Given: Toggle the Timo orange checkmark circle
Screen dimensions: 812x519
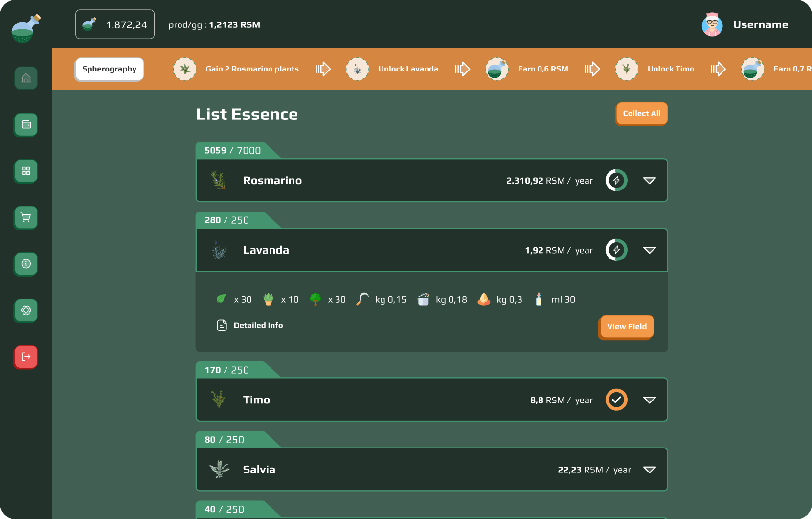Looking at the screenshot, I should (616, 400).
